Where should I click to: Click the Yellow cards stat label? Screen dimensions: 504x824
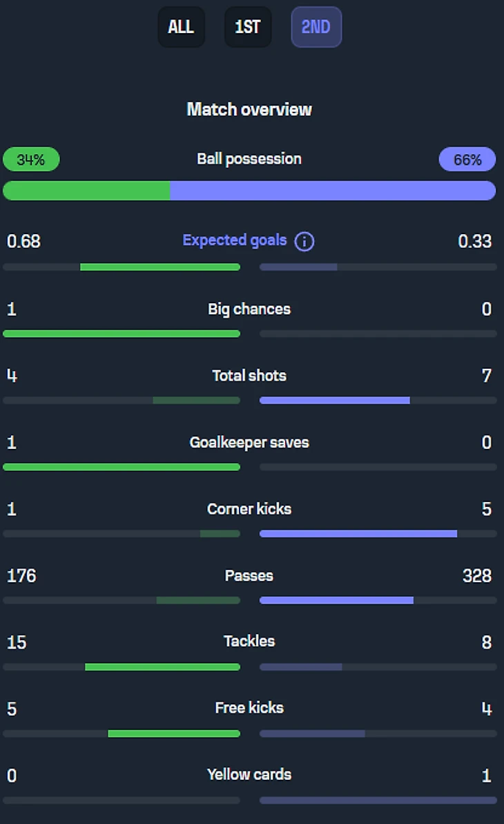click(x=249, y=774)
